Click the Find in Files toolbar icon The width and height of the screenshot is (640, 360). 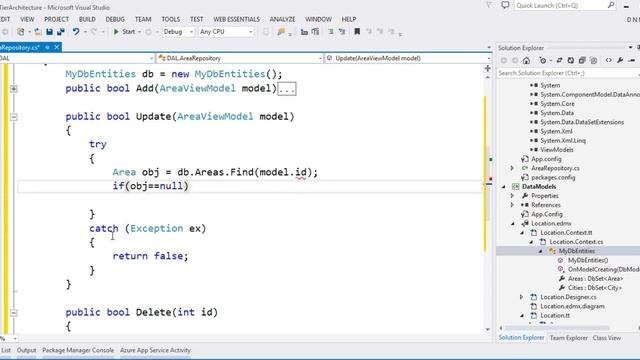281,31
